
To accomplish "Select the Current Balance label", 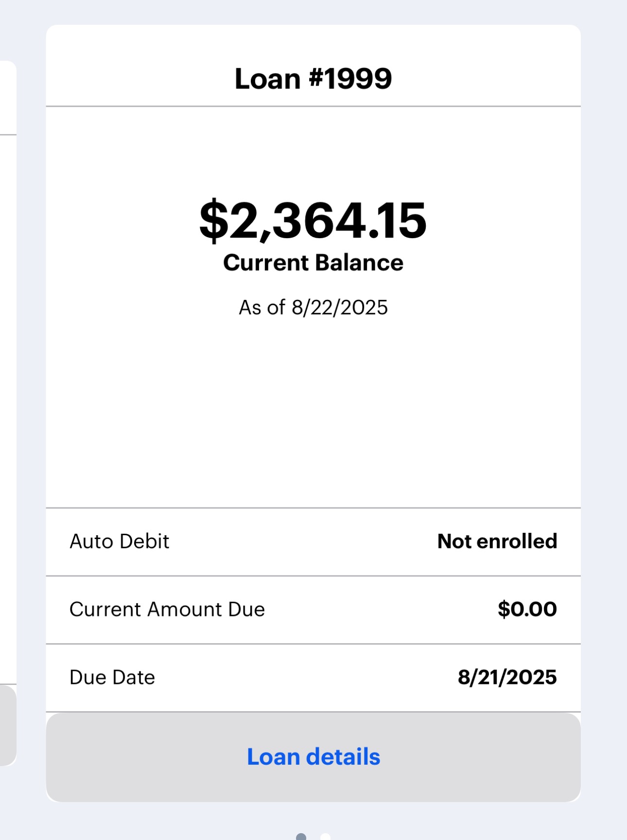I will (x=313, y=262).
